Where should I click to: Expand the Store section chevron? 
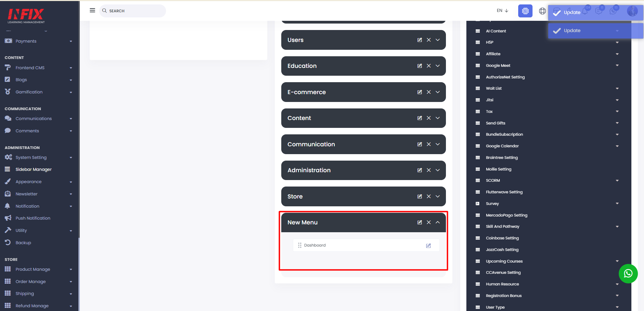[438, 196]
